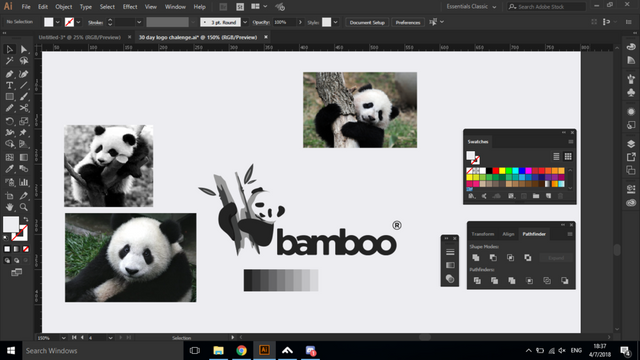Click Unite in Pathfinder shape modes
Viewport: 640px width, 360px height.
point(476,258)
